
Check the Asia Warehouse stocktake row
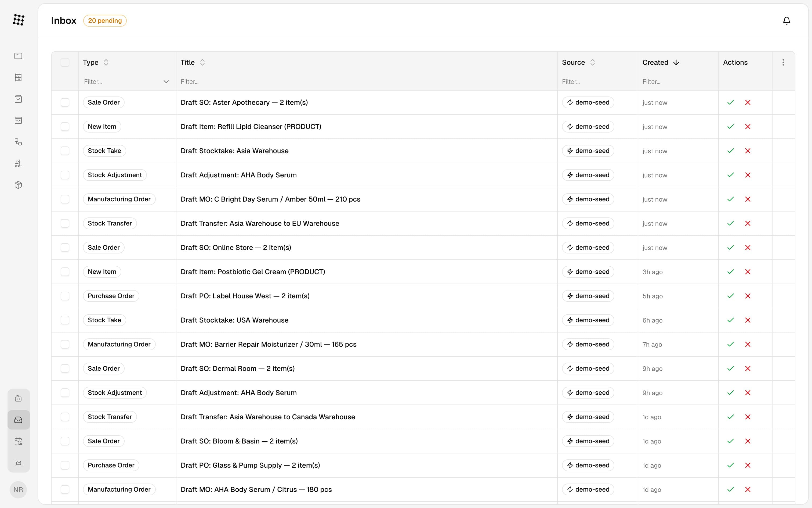65,151
